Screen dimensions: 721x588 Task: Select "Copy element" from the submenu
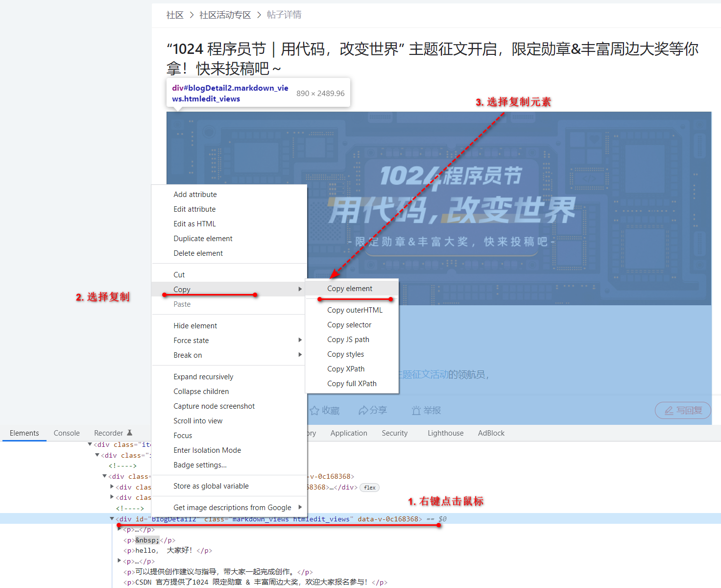pyautogui.click(x=349, y=288)
